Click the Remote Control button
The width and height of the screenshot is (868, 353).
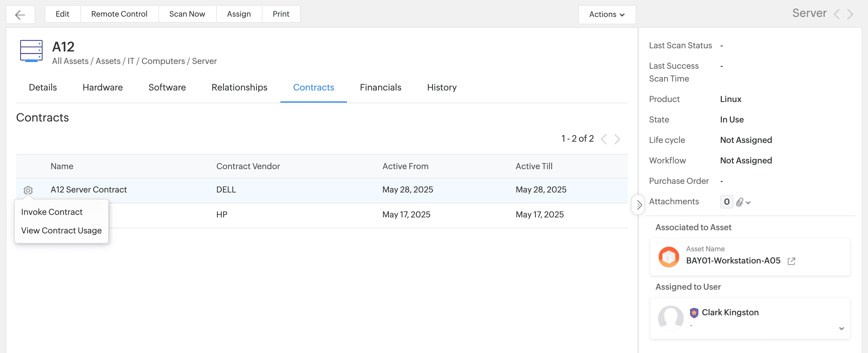click(119, 14)
